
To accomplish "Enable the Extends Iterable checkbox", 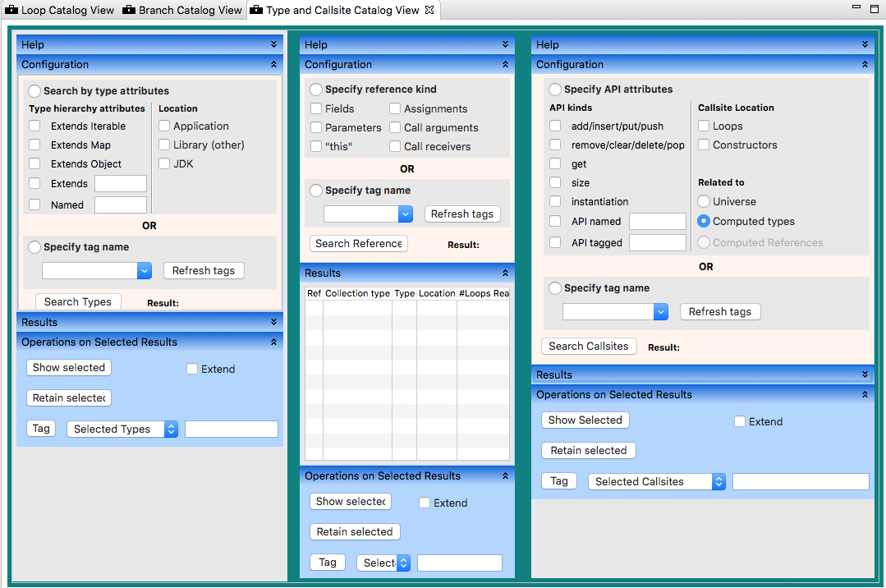I will pyautogui.click(x=35, y=126).
